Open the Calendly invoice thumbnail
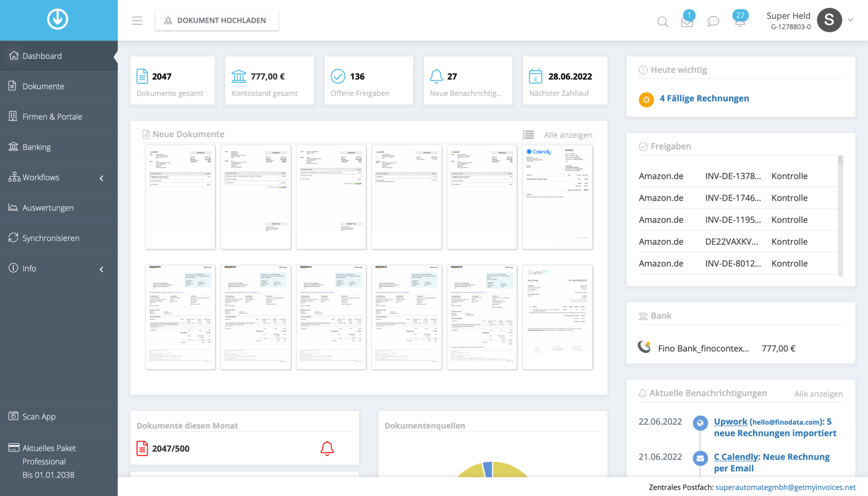The image size is (868, 496). (x=558, y=197)
